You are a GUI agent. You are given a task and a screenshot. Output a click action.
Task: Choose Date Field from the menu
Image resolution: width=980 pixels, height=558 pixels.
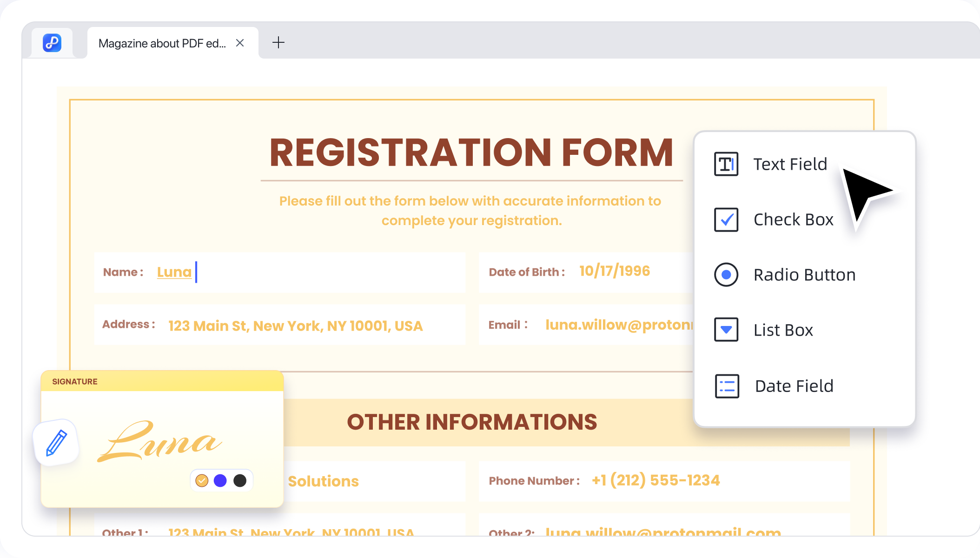click(x=794, y=386)
